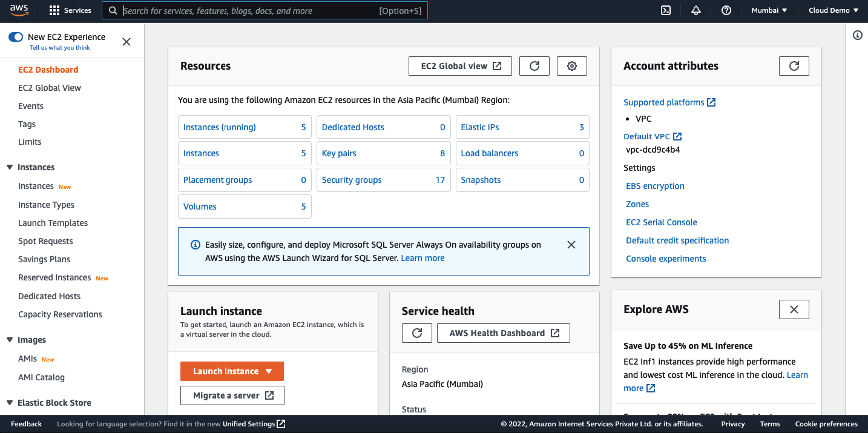The image size is (868, 433).
Task: Open AMIs in sidebar
Action: (x=28, y=359)
